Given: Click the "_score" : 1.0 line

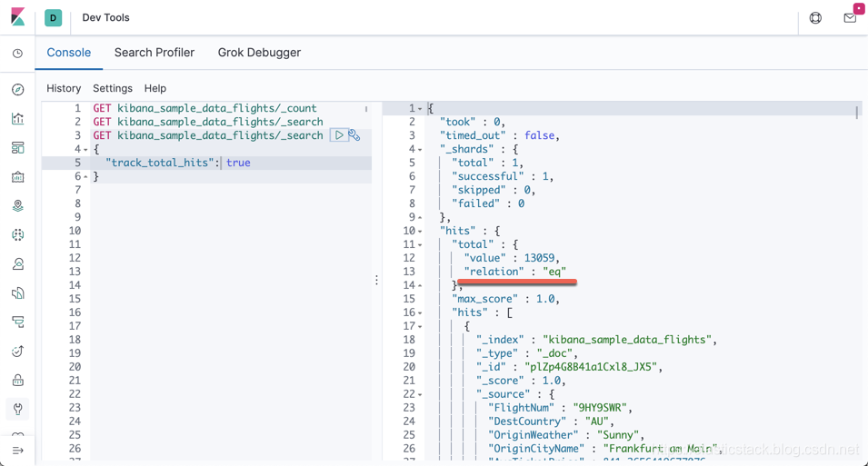Looking at the screenshot, I should (521, 381).
